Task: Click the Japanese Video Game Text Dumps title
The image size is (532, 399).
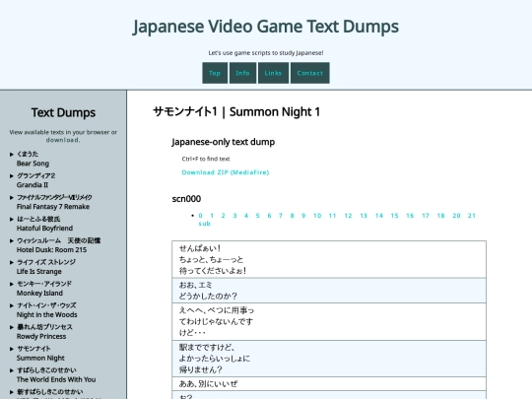Action: 266,27
